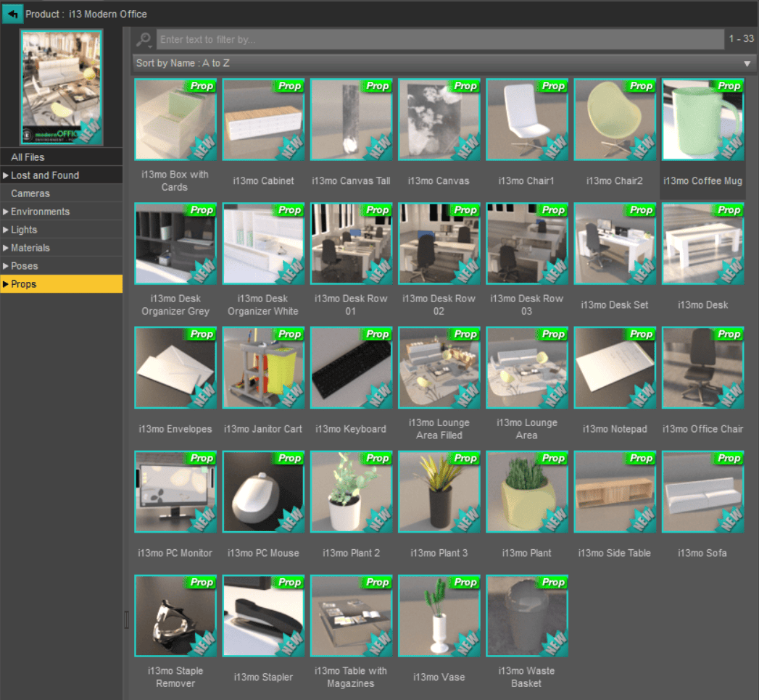The height and width of the screenshot is (700, 759).
Task: Select the i13mo PC Monitor prop icon
Action: coord(175,491)
